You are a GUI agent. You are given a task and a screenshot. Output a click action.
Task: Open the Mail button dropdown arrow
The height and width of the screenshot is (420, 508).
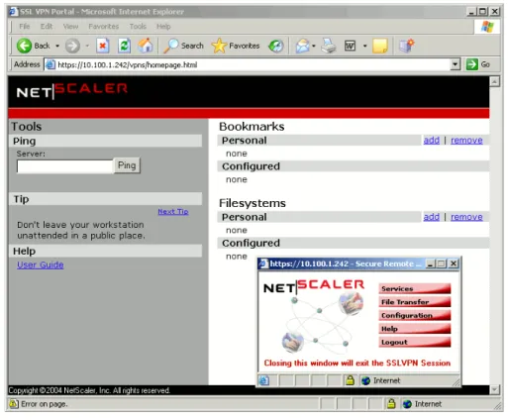[314, 46]
